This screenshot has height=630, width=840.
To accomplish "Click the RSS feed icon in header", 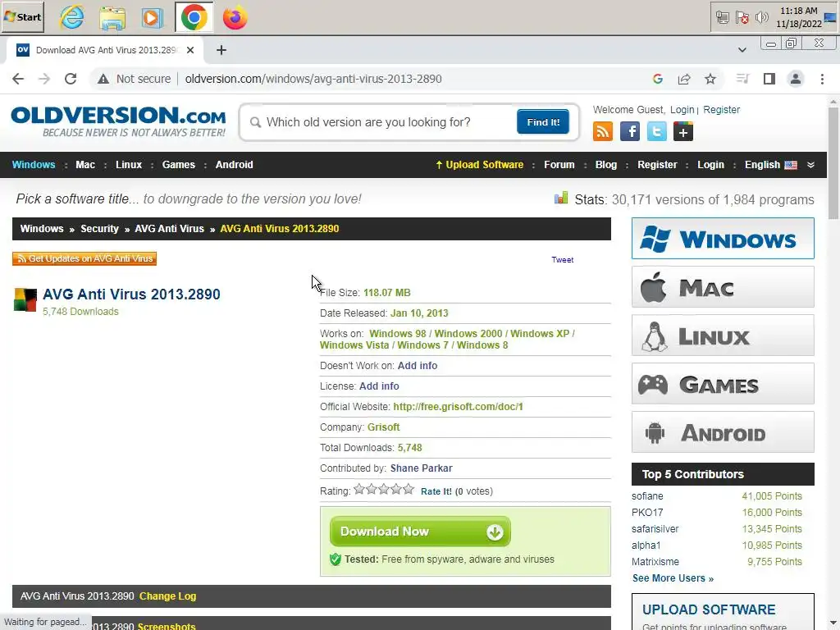I will coord(603,131).
